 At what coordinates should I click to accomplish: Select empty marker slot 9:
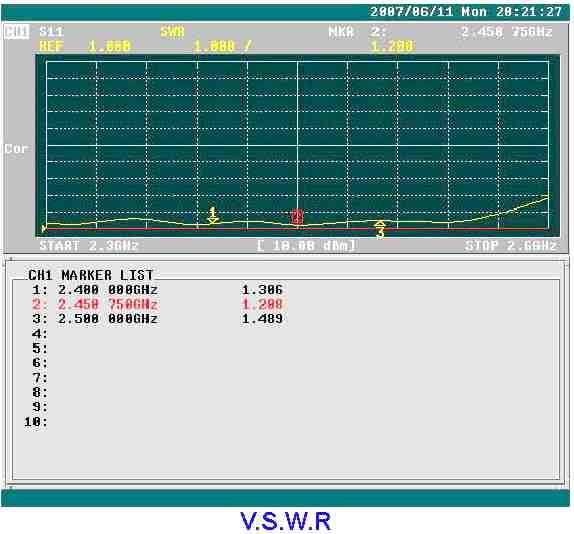click(40, 407)
